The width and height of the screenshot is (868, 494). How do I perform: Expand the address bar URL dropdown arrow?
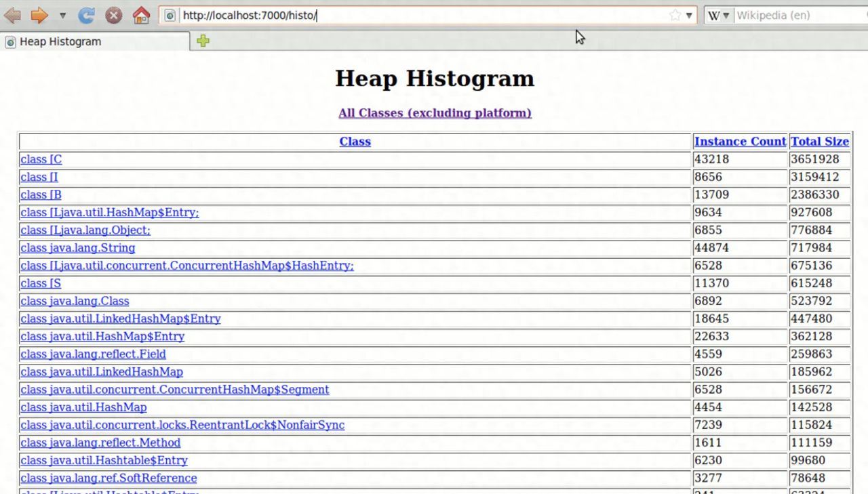pyautogui.click(x=689, y=15)
